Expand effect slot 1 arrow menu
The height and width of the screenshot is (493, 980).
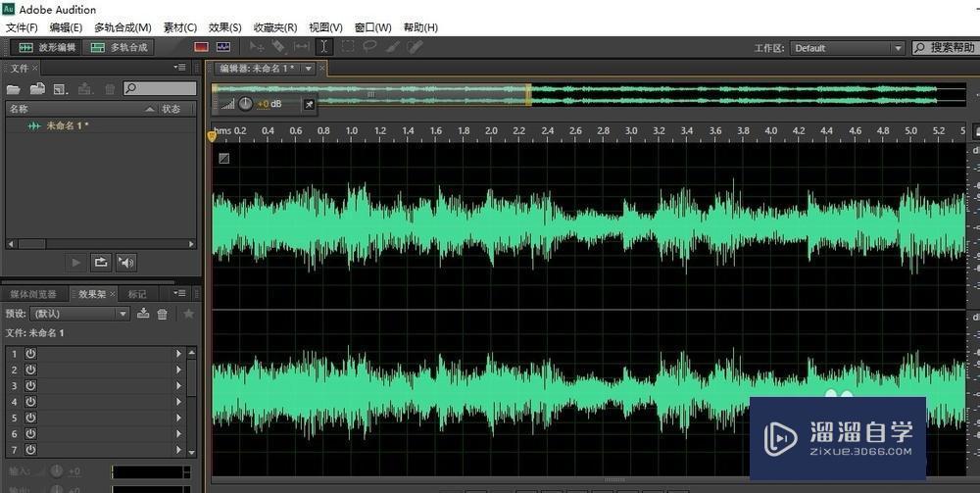178,354
